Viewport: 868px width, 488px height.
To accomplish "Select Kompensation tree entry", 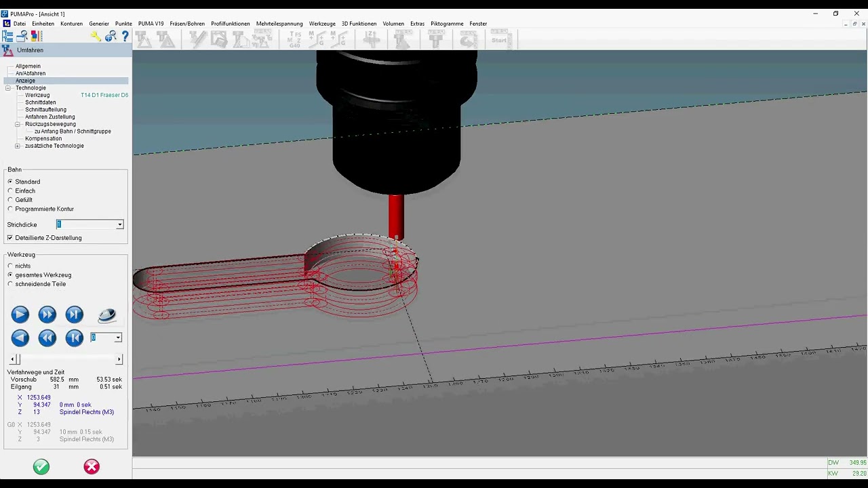I will (43, 139).
